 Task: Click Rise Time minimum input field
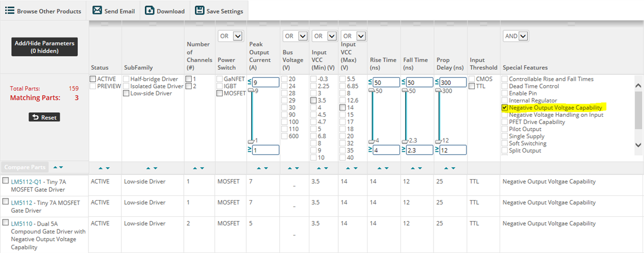pos(386,150)
